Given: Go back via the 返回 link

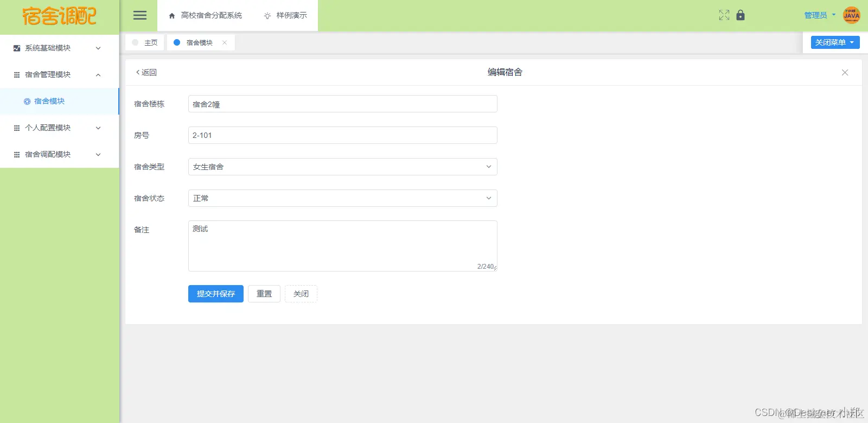Looking at the screenshot, I should (x=146, y=72).
